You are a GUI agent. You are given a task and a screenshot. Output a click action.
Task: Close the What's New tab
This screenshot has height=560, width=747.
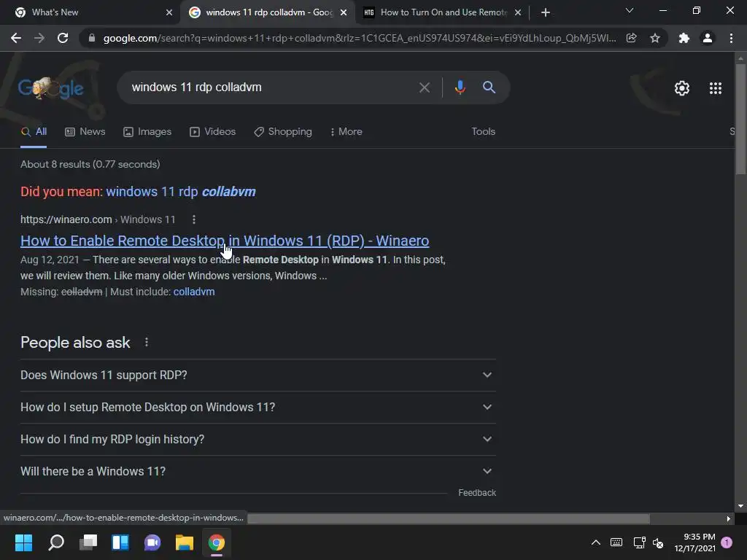click(169, 12)
